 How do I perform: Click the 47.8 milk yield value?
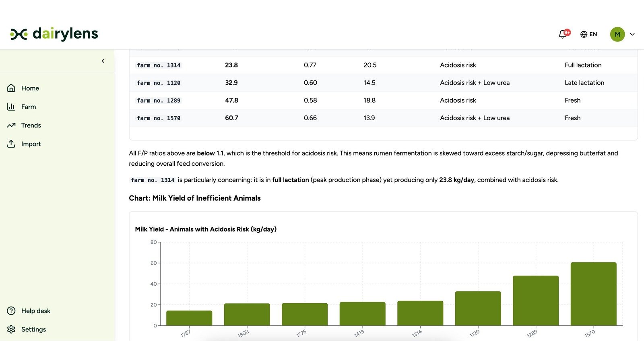pos(231,100)
